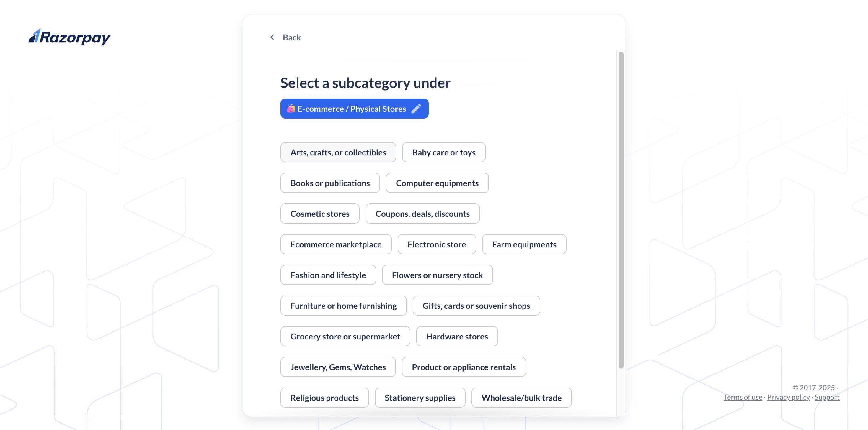Choose Farm equipments subcategory

tap(524, 244)
